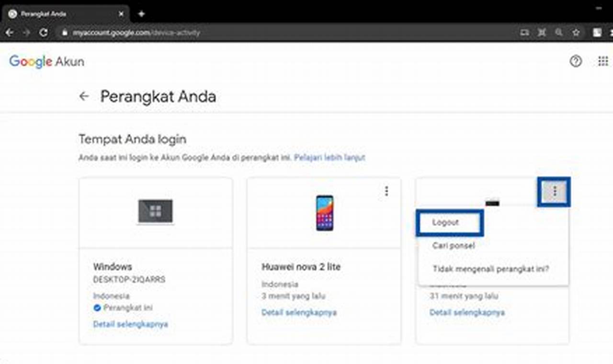Screen dimensions: 613x364
Task: Click the address bar showing myaccount.google.com
Action: pyautogui.click(x=287, y=33)
